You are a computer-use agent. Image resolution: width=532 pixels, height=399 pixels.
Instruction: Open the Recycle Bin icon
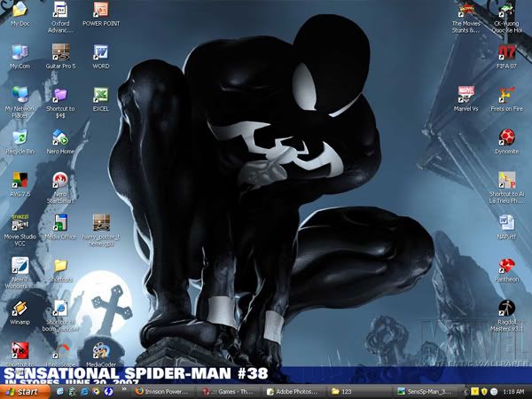[19, 137]
